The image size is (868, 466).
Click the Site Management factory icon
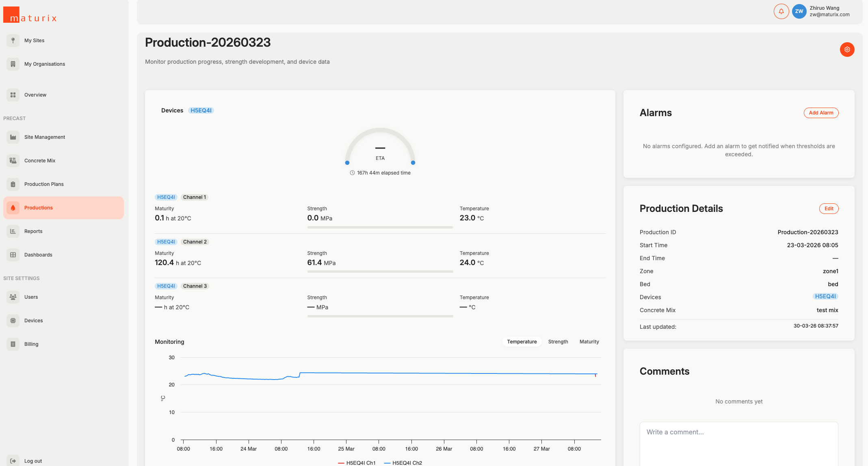13,137
